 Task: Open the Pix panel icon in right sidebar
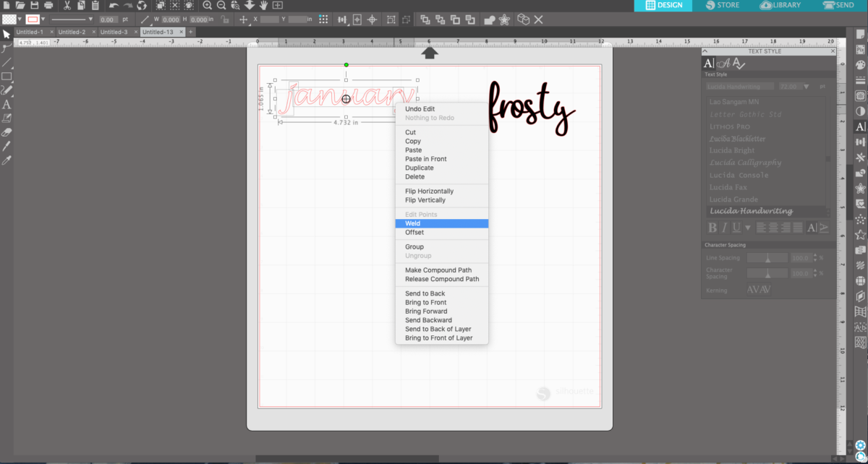860,49
